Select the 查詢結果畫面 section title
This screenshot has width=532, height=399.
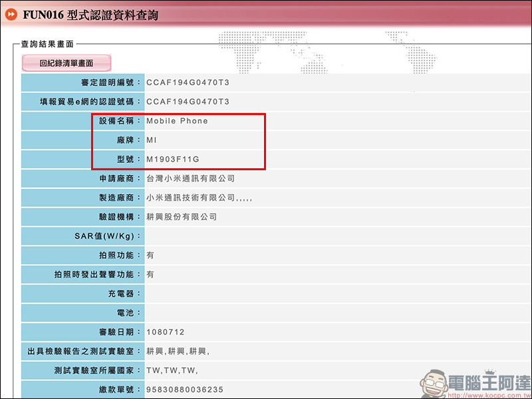(47, 44)
